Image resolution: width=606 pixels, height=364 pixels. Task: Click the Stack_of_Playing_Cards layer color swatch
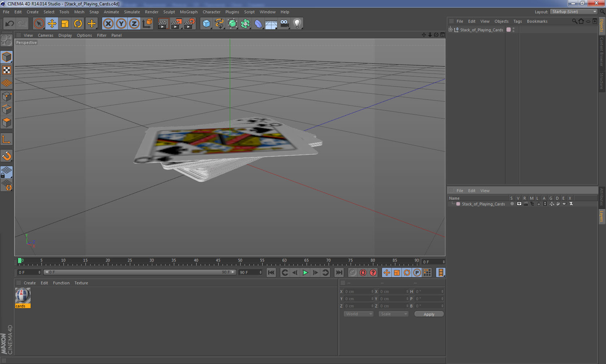(458, 204)
